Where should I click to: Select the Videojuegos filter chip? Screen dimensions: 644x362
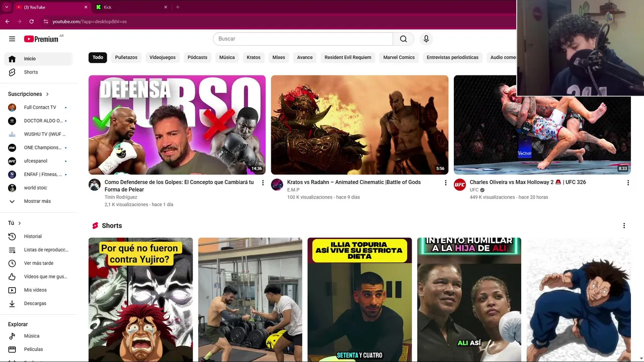click(x=163, y=57)
